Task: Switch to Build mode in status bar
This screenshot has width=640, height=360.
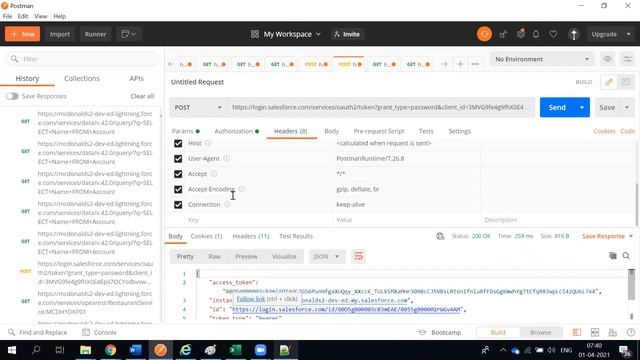Action: (x=498, y=333)
